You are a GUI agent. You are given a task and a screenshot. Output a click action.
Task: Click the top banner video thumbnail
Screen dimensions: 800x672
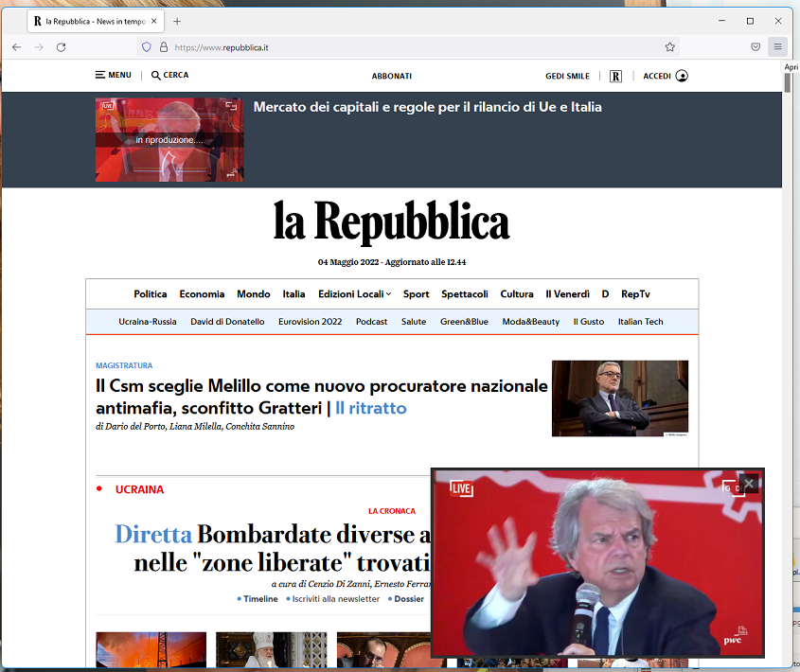pos(169,140)
